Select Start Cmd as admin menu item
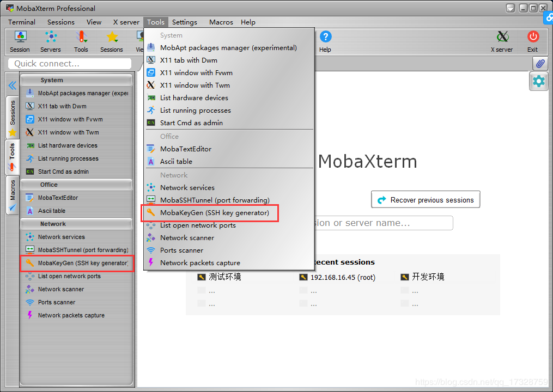Image resolution: width=553 pixels, height=392 pixels. (229, 122)
